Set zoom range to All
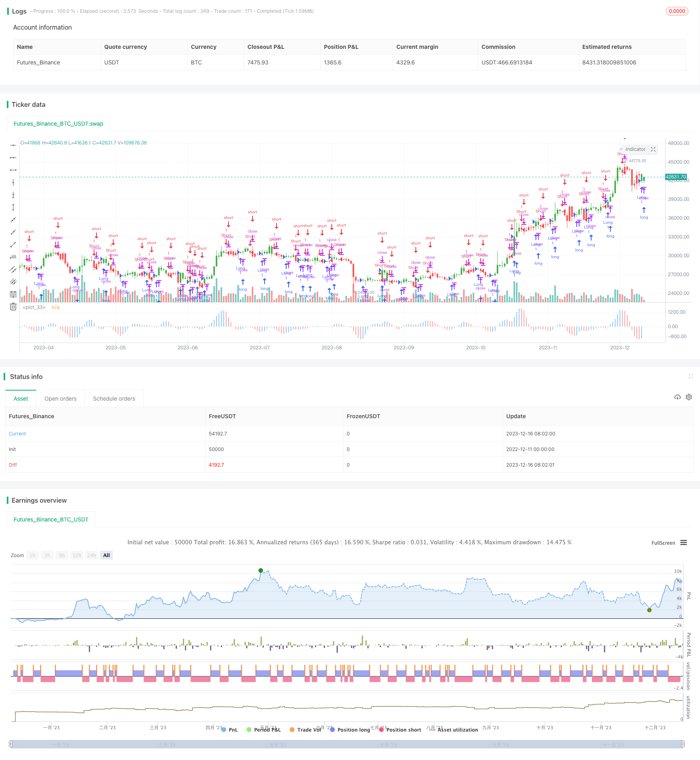 [106, 555]
